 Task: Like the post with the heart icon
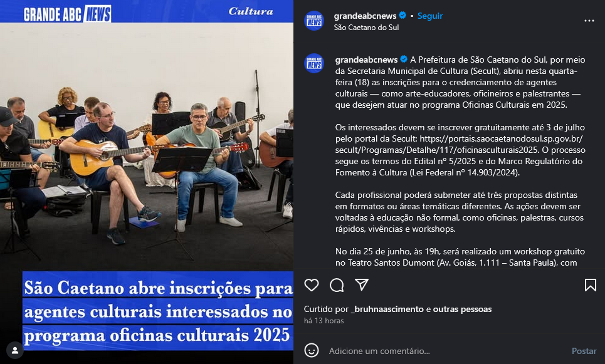[312, 285]
